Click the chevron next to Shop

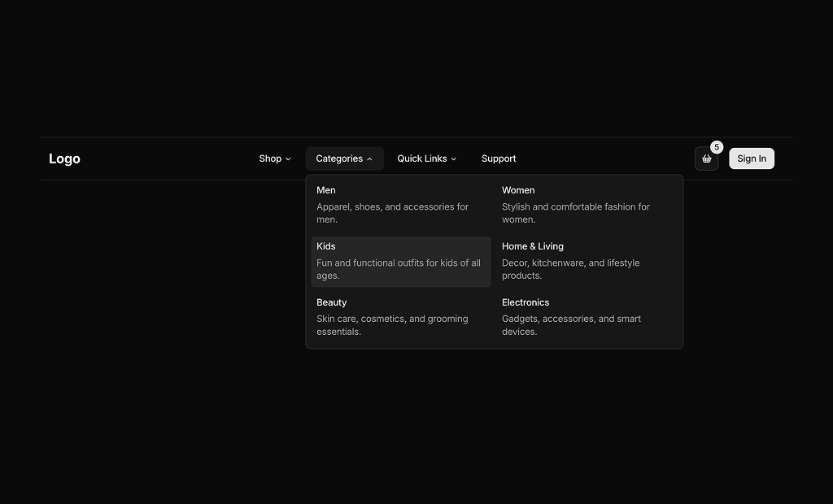288,159
